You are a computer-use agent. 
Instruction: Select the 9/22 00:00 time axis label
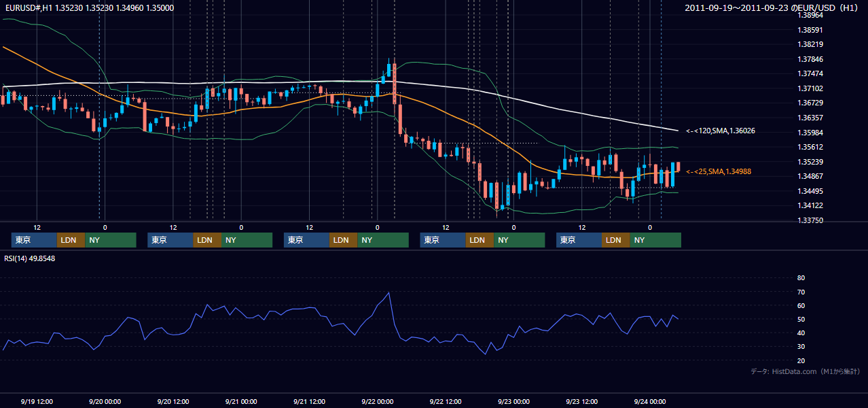378,401
